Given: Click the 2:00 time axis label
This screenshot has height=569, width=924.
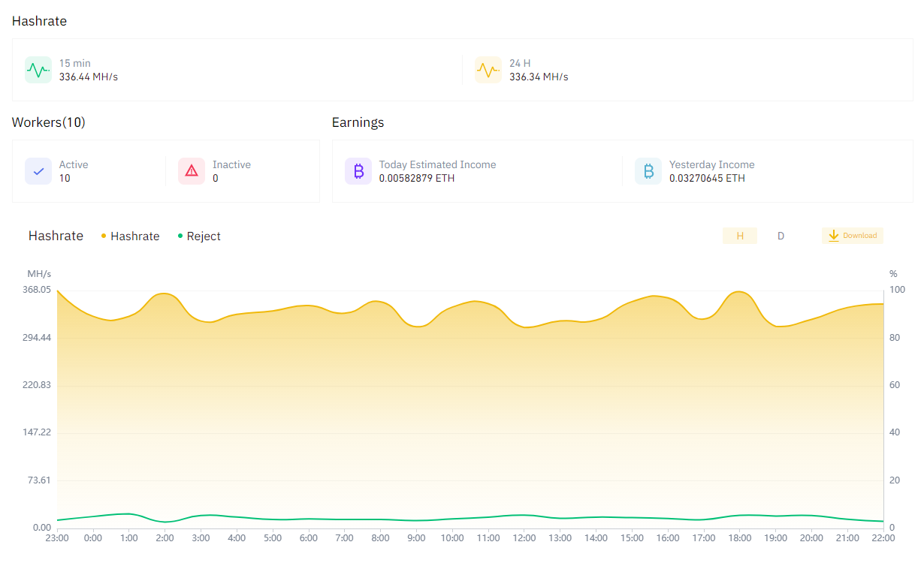Looking at the screenshot, I should click(165, 538).
